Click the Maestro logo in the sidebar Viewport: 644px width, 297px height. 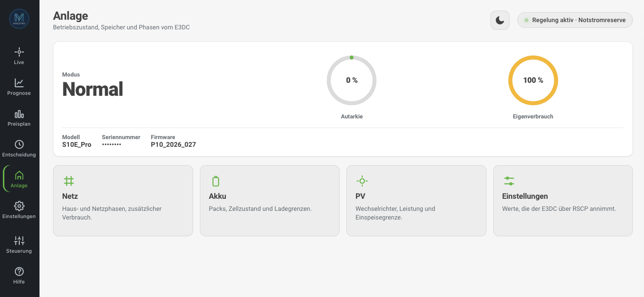19,19
